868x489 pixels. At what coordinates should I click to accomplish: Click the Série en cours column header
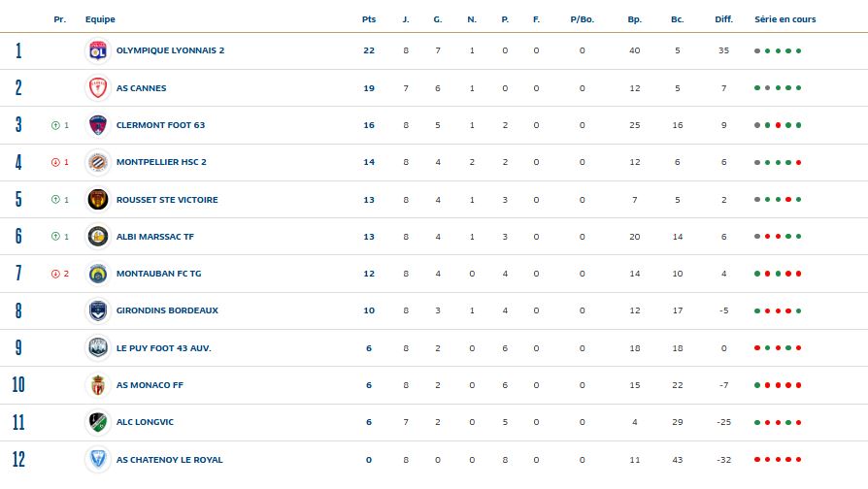tap(785, 19)
